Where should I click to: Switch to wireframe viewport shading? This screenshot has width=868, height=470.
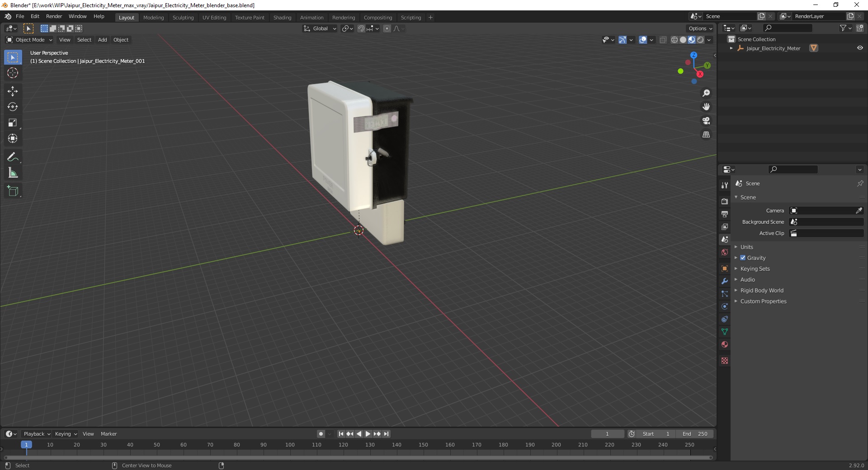point(675,40)
